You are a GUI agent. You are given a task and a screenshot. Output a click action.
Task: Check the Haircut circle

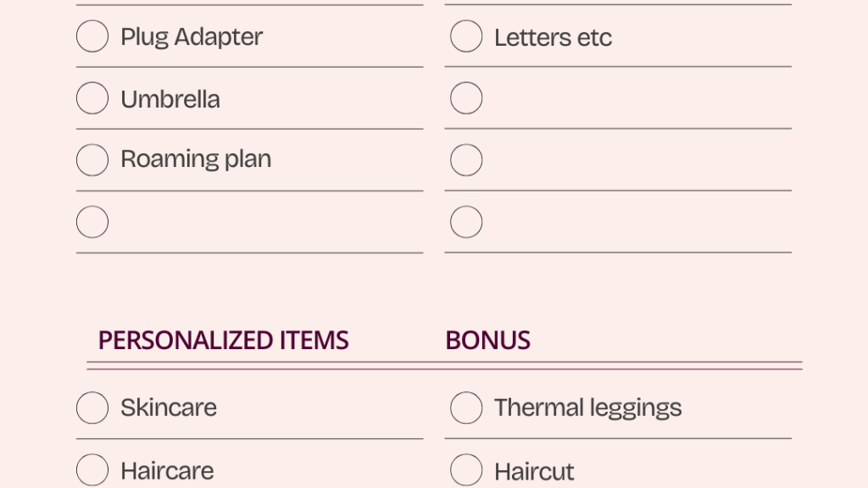466,469
